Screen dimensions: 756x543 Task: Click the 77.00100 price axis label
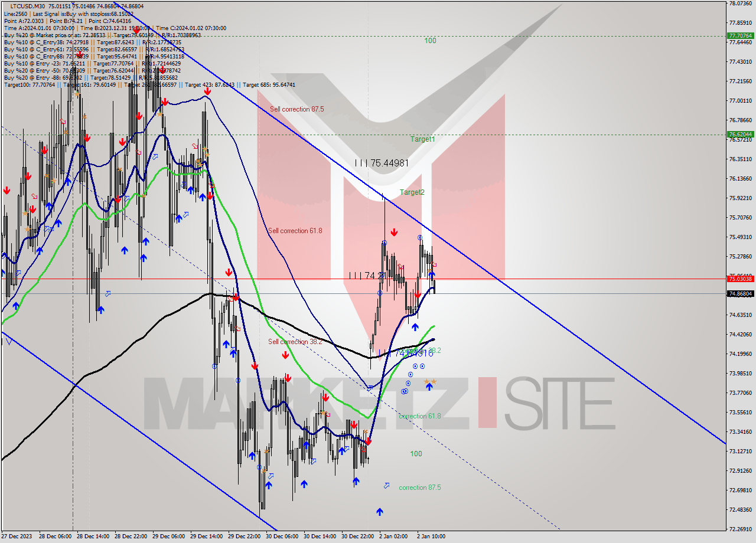tap(740, 101)
